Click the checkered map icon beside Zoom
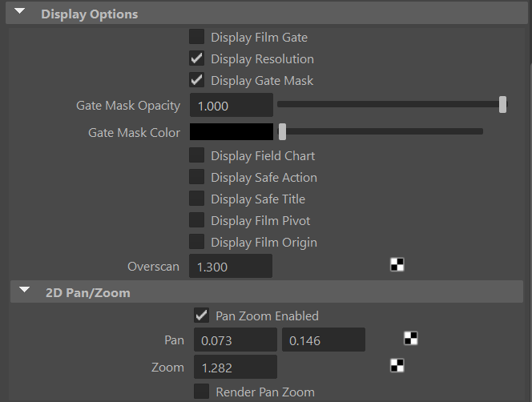This screenshot has height=402, width=532. point(397,365)
